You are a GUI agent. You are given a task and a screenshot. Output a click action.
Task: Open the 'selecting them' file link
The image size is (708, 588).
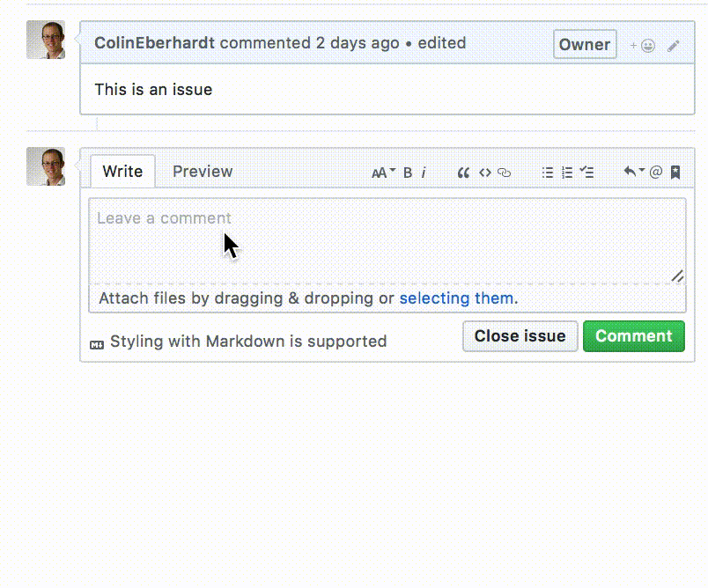456,298
